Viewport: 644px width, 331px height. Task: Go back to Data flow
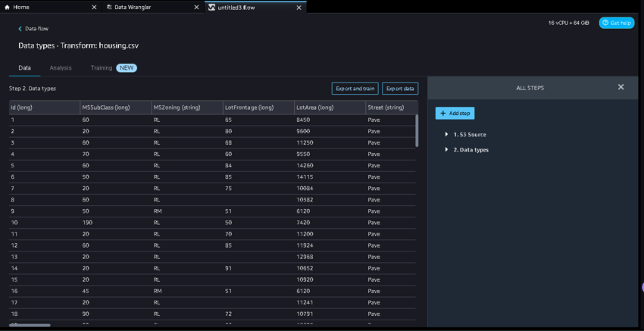click(x=36, y=29)
